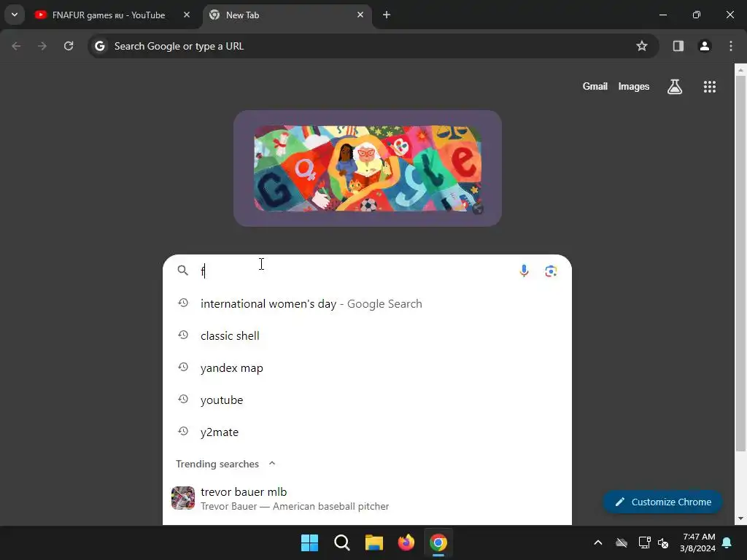The height and width of the screenshot is (560, 747).
Task: Bookmark this tab with the star icon
Action: tap(642, 46)
